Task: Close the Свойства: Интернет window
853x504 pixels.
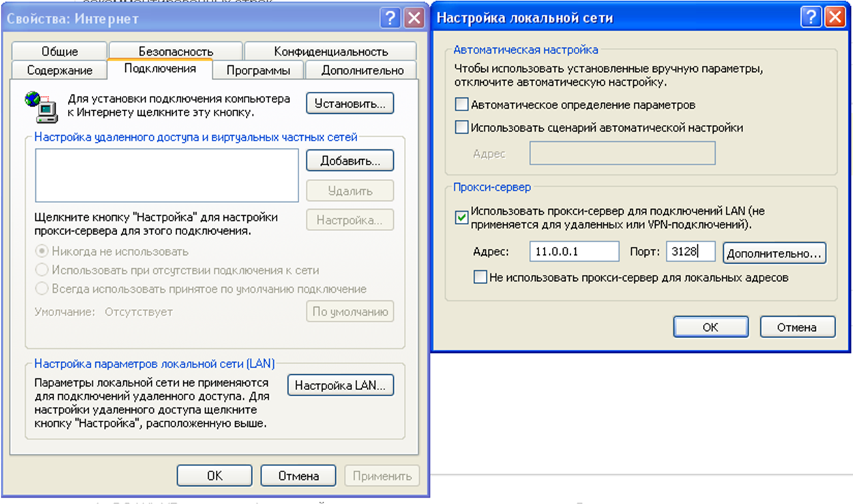Action: click(414, 18)
